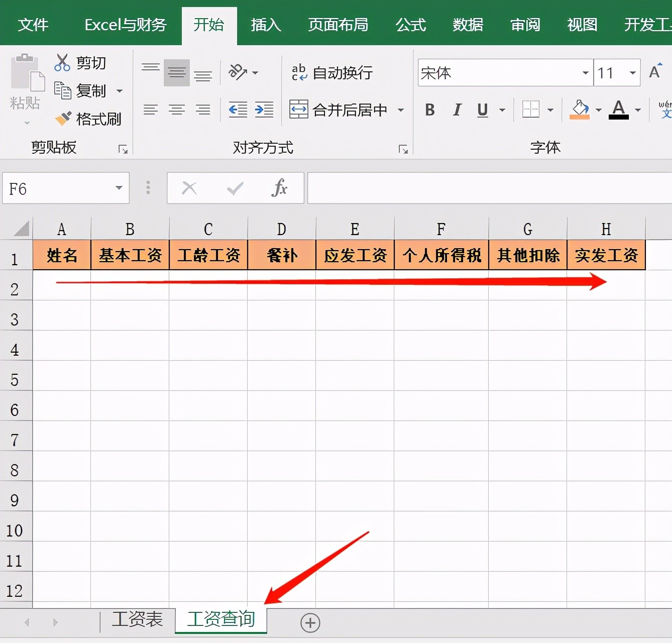
Task: Click inside the formula bar input
Action: (487, 188)
